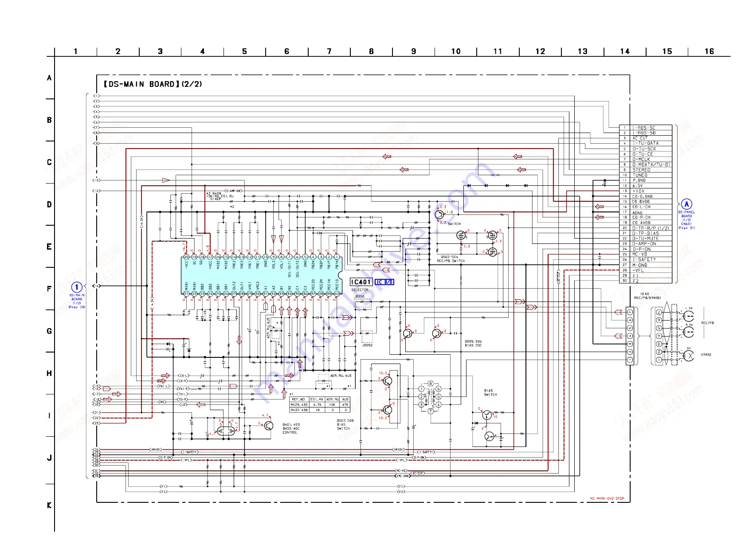
Task: Click the Q401, 403 BASS-AGC CONTROL label
Action: point(291,428)
